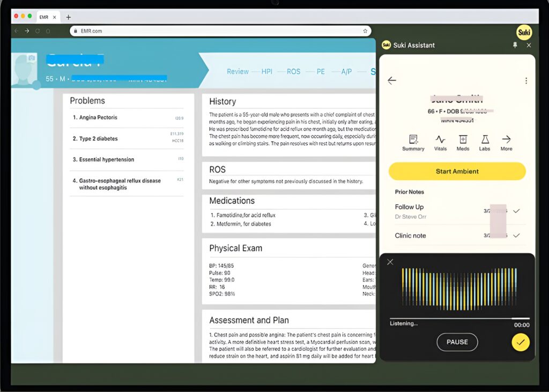The height and width of the screenshot is (392, 549).
Task: Click the SPO2: 98% value
Action: point(222,294)
